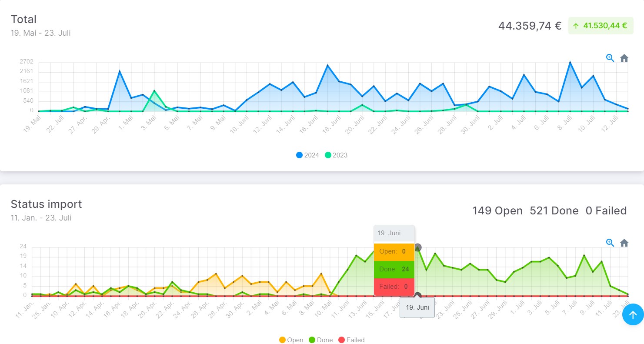Click the blue scroll-to-top arrow button

click(x=633, y=314)
